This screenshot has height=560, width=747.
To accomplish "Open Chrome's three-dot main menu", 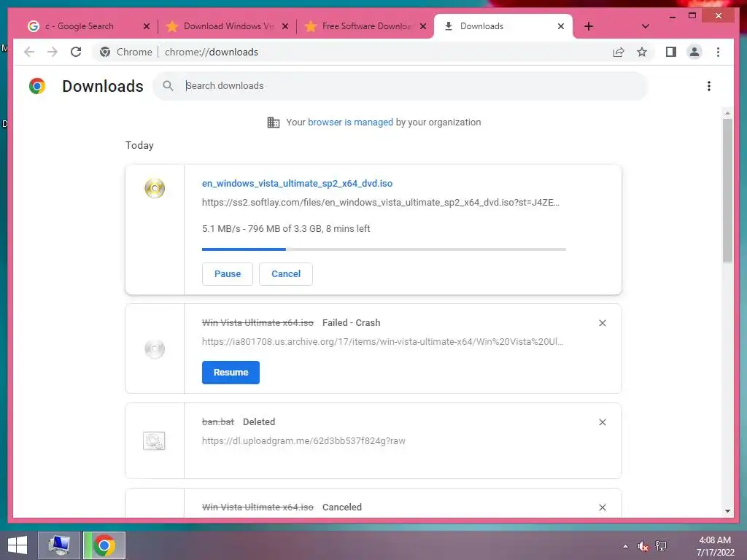I will [x=718, y=52].
